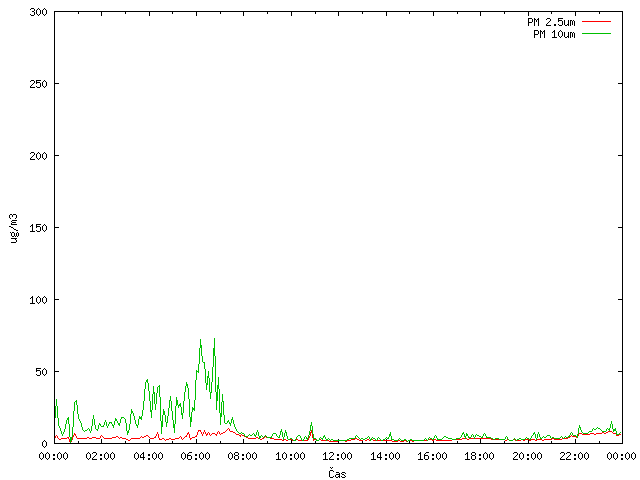Screen dimensions: 640x480
Task: Click the 14:00 x-axis label
Action: (x=385, y=456)
